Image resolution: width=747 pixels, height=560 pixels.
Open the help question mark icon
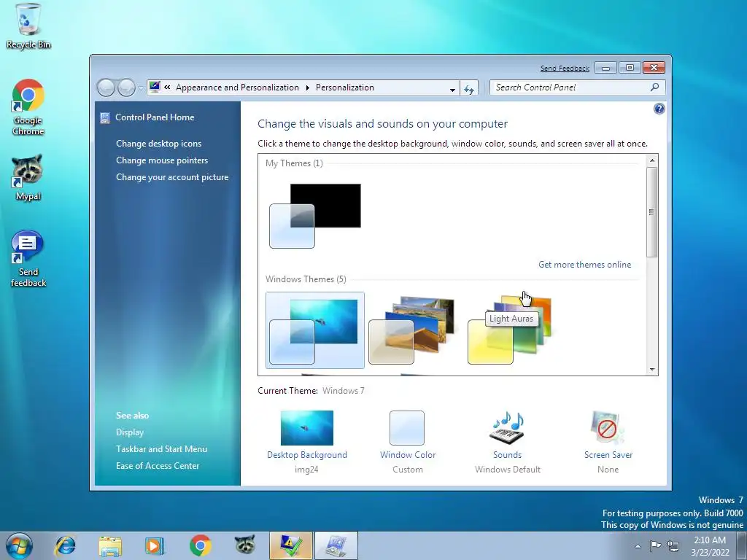[x=659, y=109]
